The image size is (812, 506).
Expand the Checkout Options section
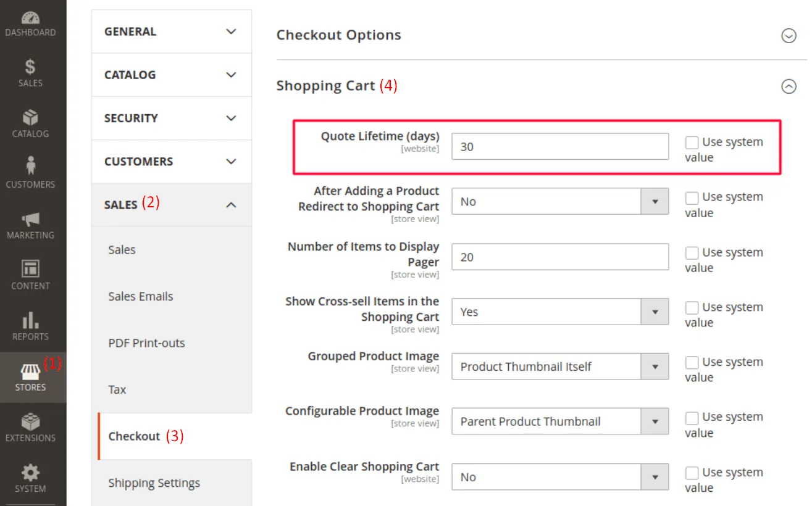coord(789,36)
